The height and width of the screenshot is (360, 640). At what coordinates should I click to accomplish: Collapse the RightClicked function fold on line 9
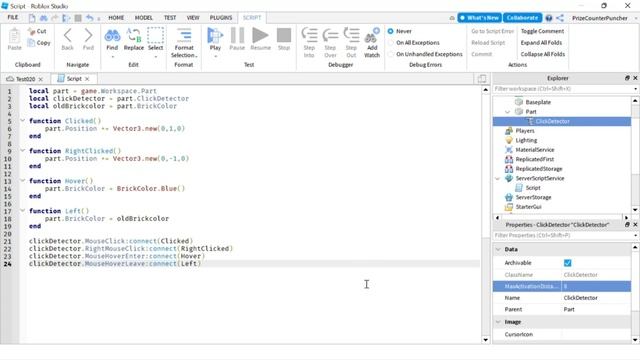(x=23, y=151)
